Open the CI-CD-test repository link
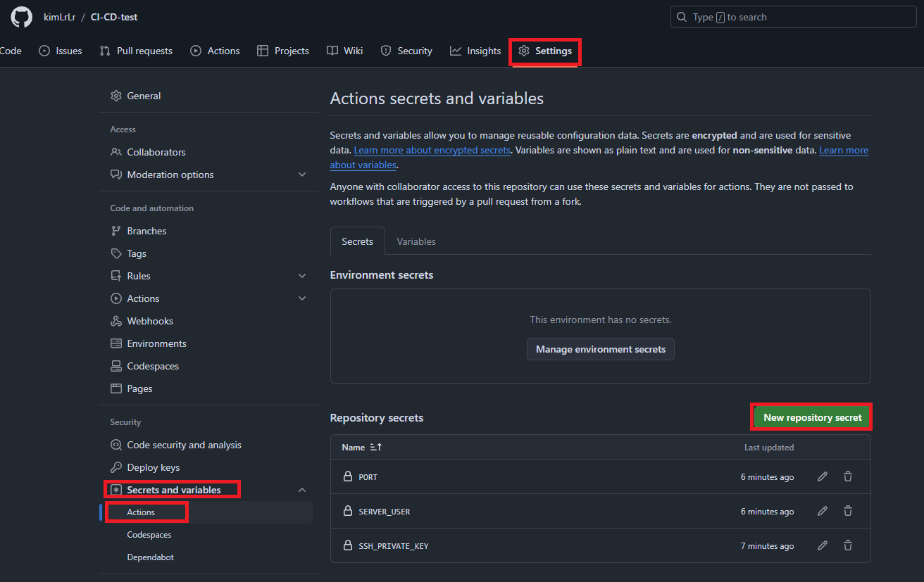Viewport: 924px width, 582px height. pyautogui.click(x=114, y=17)
